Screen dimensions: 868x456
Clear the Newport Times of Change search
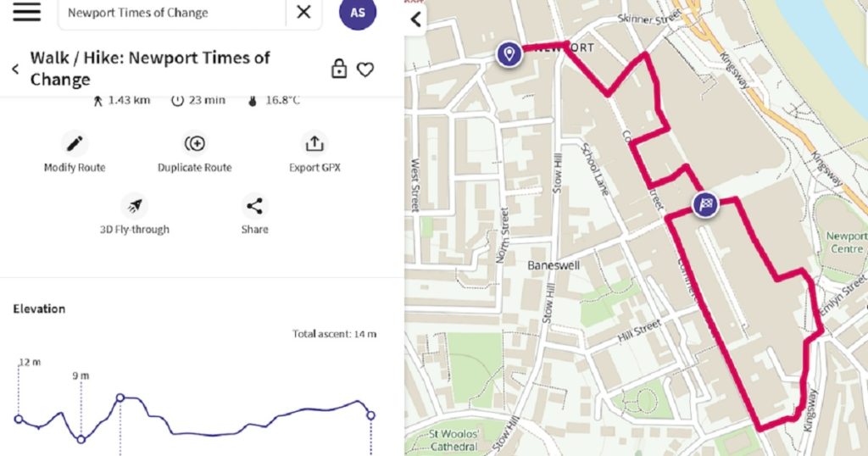pos(303,13)
